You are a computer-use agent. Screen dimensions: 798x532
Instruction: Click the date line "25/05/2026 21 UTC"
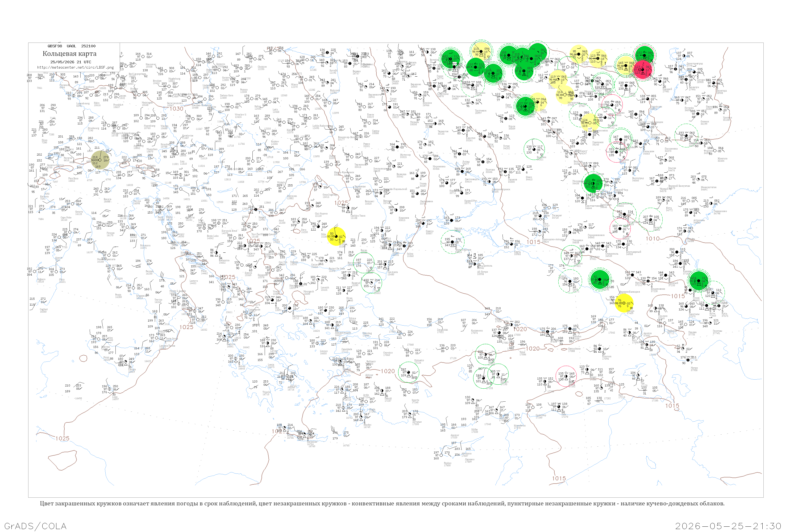pos(70,62)
